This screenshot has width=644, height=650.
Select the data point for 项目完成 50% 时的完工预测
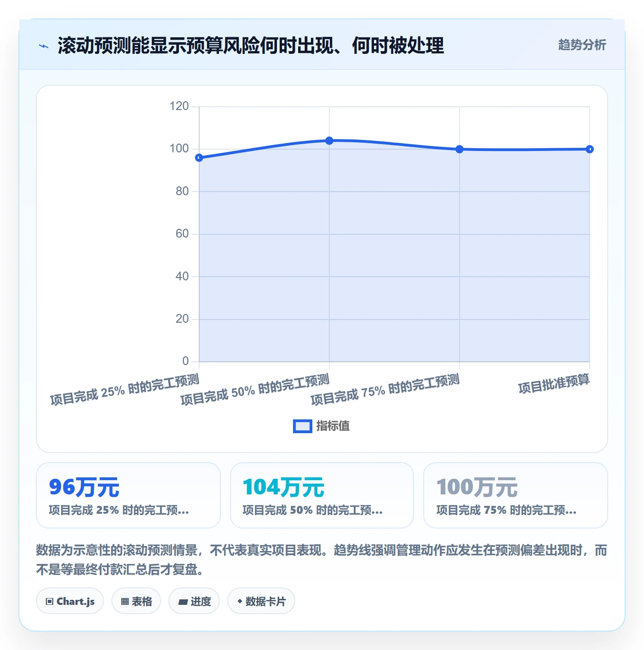329,140
